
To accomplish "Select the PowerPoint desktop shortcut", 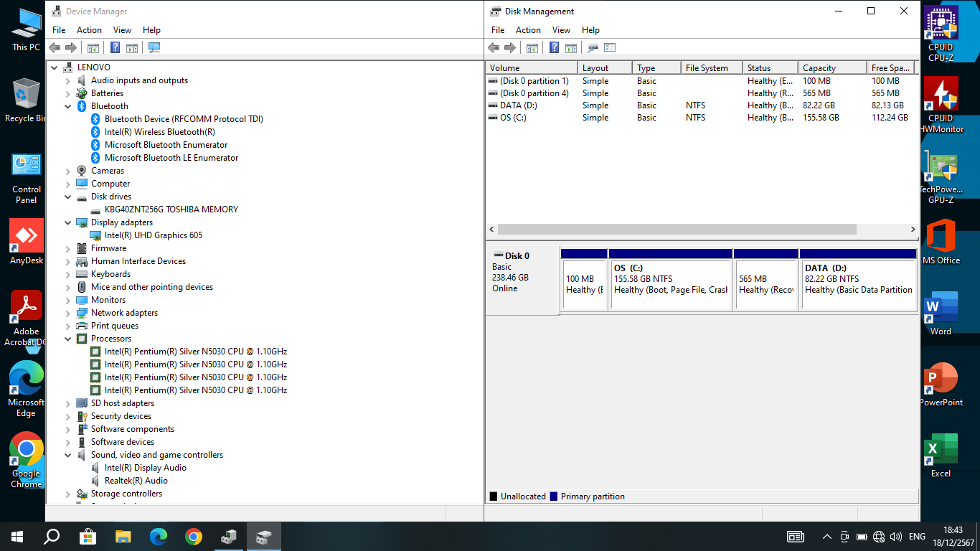I will (x=941, y=385).
